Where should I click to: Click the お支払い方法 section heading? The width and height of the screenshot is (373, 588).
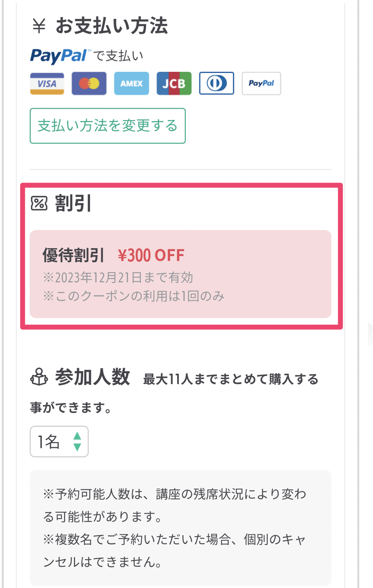coord(111,26)
